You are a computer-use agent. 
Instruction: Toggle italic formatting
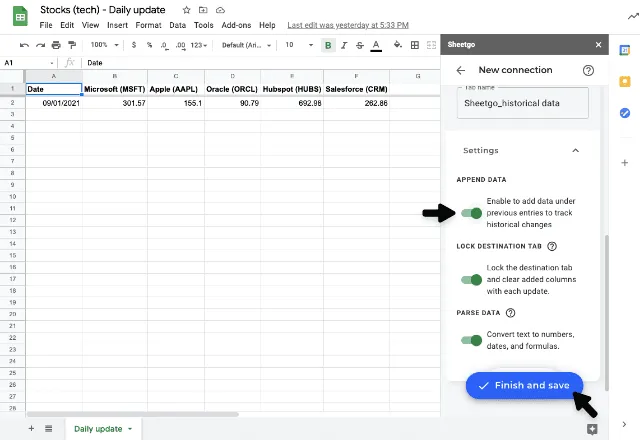tap(344, 45)
